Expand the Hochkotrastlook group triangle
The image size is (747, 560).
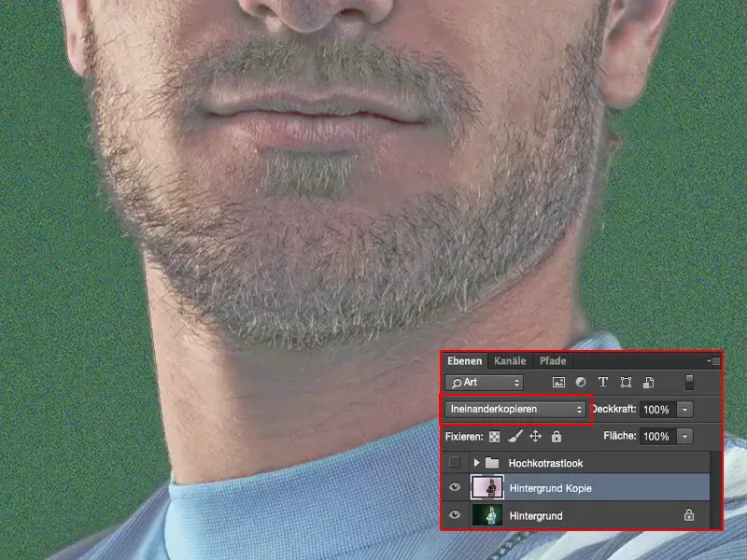tap(476, 462)
